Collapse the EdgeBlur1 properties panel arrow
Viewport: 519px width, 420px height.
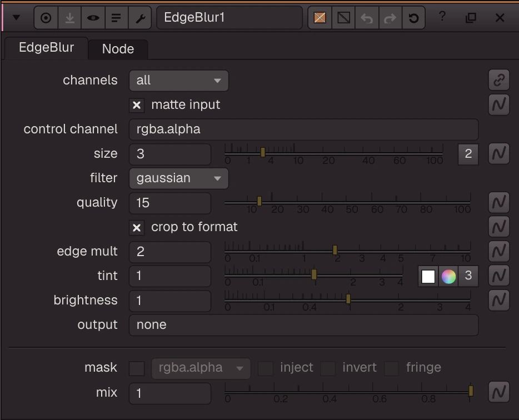(x=16, y=17)
